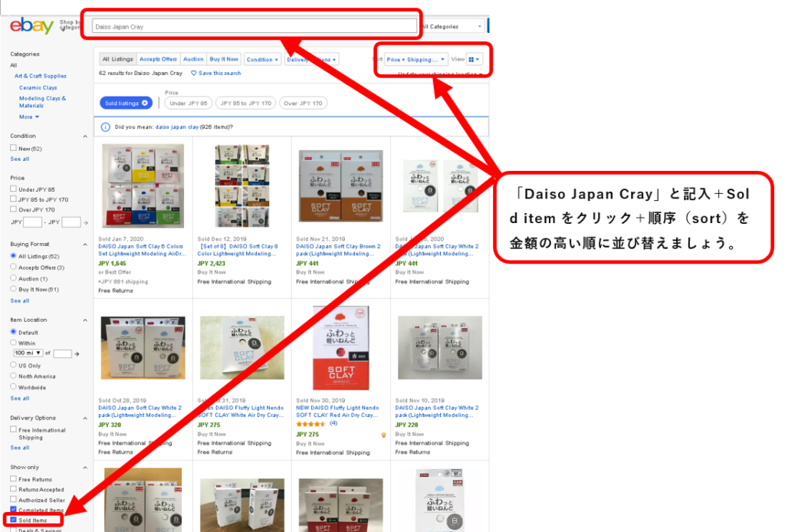Click the heart icon to save this search
Image resolution: width=785 pixels, height=532 pixels.
point(194,73)
